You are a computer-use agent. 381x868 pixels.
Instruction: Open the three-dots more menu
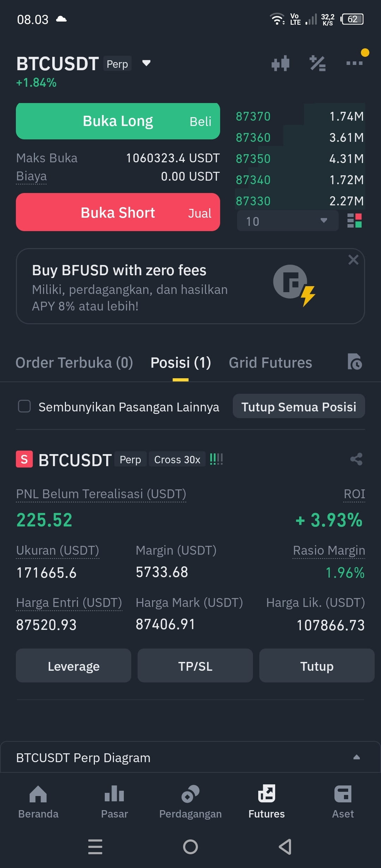(355, 63)
